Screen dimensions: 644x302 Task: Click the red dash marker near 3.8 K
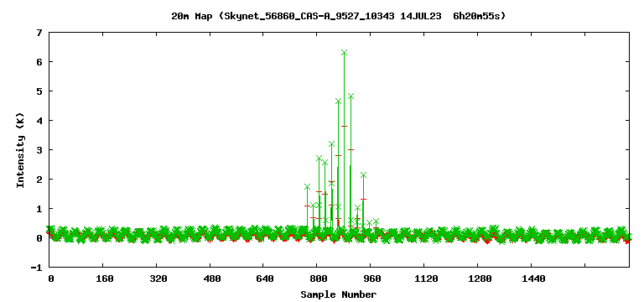(x=344, y=126)
